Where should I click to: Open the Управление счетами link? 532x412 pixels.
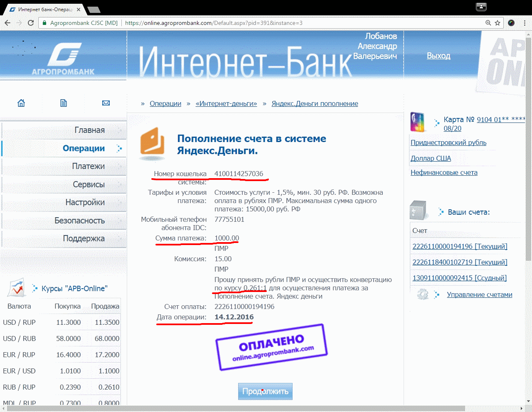[x=480, y=294]
